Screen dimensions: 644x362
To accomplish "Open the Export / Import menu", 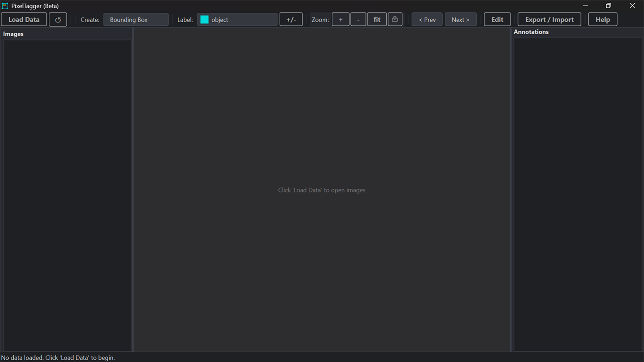I will 549,20.
